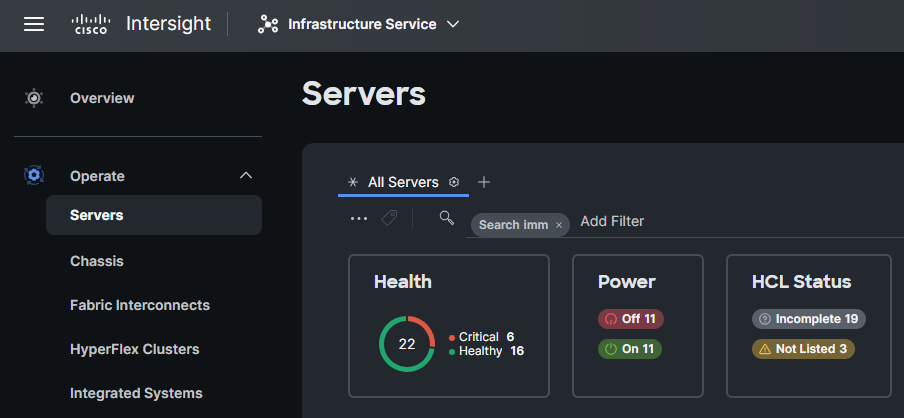The width and height of the screenshot is (904, 418).
Task: Remove the Search imm filter chip
Action: [559, 225]
